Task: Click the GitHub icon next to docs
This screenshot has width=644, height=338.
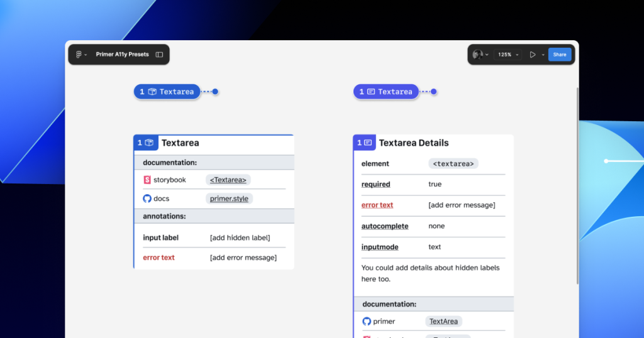Action: [147, 199]
